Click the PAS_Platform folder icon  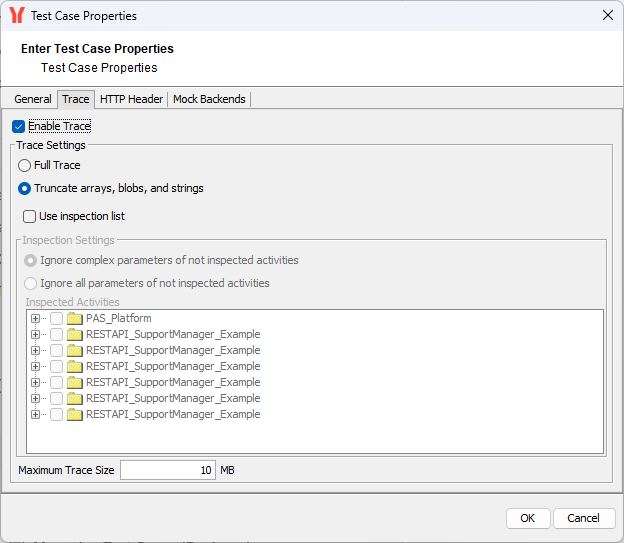[x=74, y=318]
